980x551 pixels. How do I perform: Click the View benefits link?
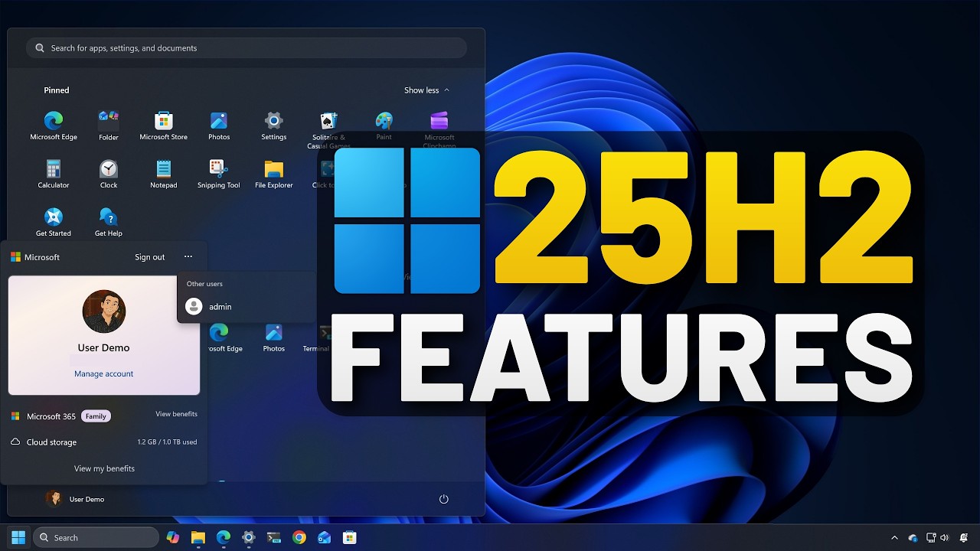coord(176,414)
